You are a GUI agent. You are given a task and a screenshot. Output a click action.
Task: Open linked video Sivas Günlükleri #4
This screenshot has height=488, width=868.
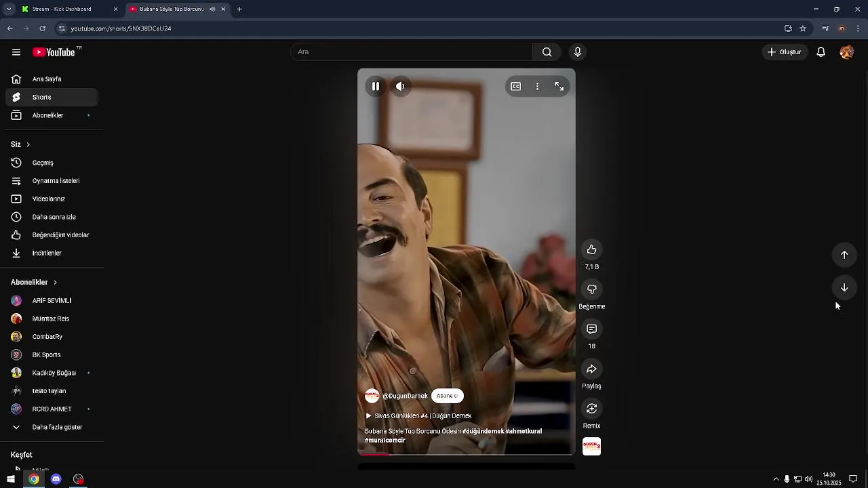pos(418,416)
